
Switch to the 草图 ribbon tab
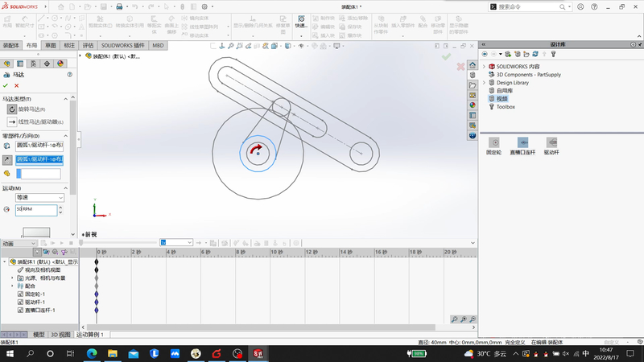pyautogui.click(x=51, y=46)
